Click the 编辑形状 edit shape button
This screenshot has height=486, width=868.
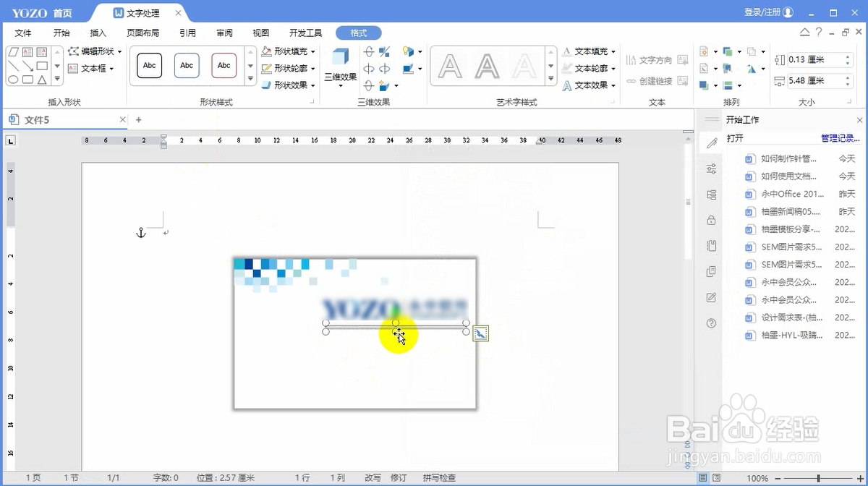(95, 51)
